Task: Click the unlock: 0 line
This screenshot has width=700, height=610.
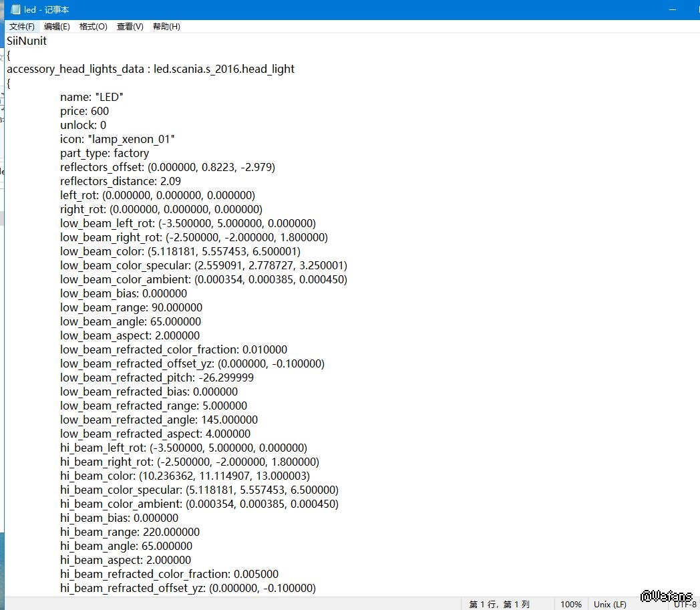Action: [83, 125]
